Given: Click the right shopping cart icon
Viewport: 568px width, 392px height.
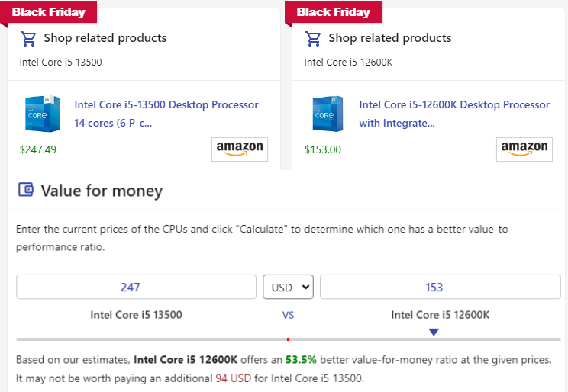Looking at the screenshot, I should coord(313,38).
